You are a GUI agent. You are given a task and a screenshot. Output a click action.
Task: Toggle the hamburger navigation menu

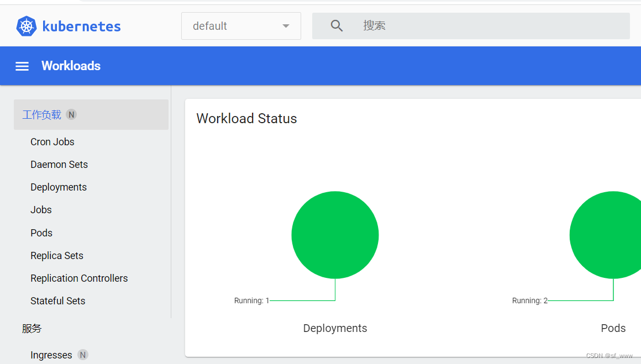pos(22,66)
